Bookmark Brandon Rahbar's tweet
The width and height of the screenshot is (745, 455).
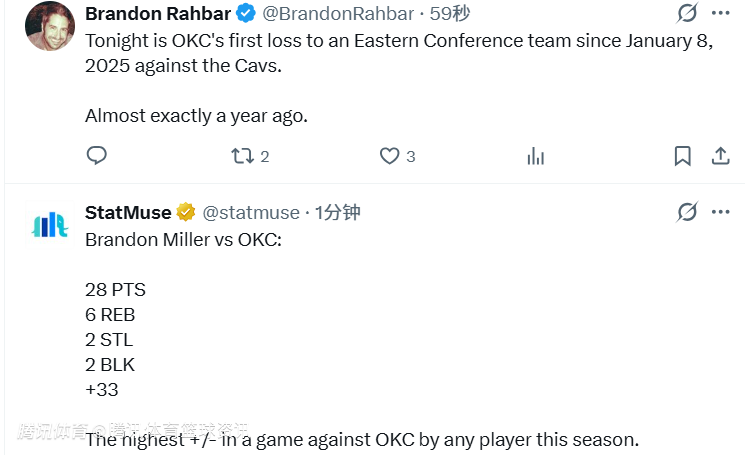pyautogui.click(x=682, y=156)
